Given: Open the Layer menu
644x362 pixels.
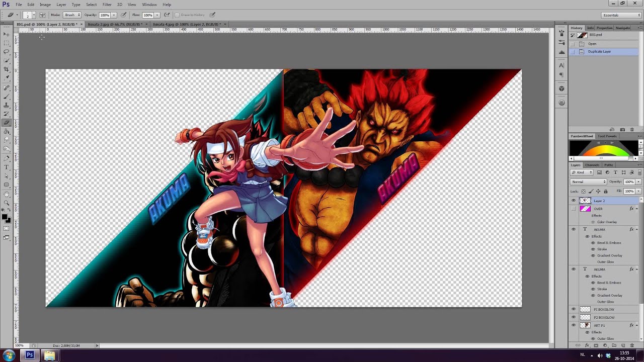Looking at the screenshot, I should [61, 5].
